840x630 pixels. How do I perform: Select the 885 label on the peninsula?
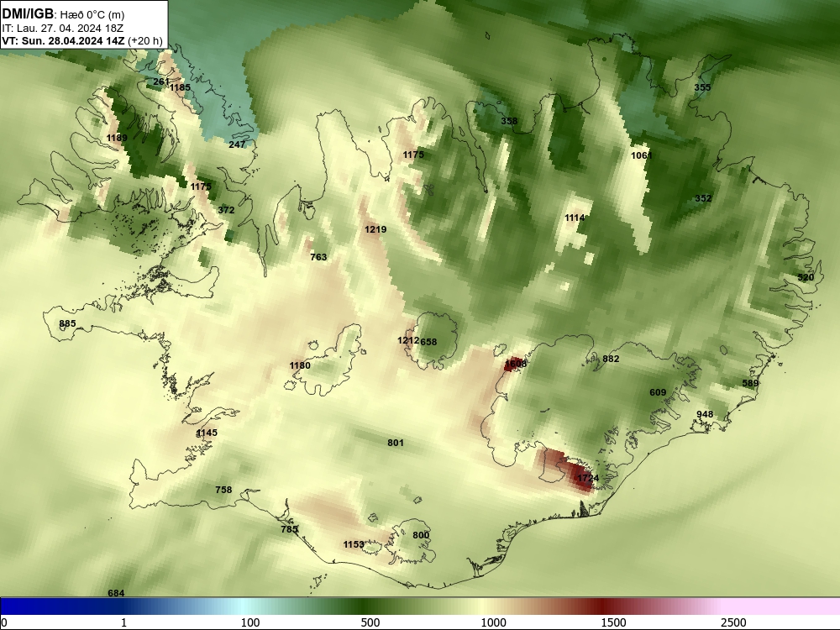pos(67,323)
